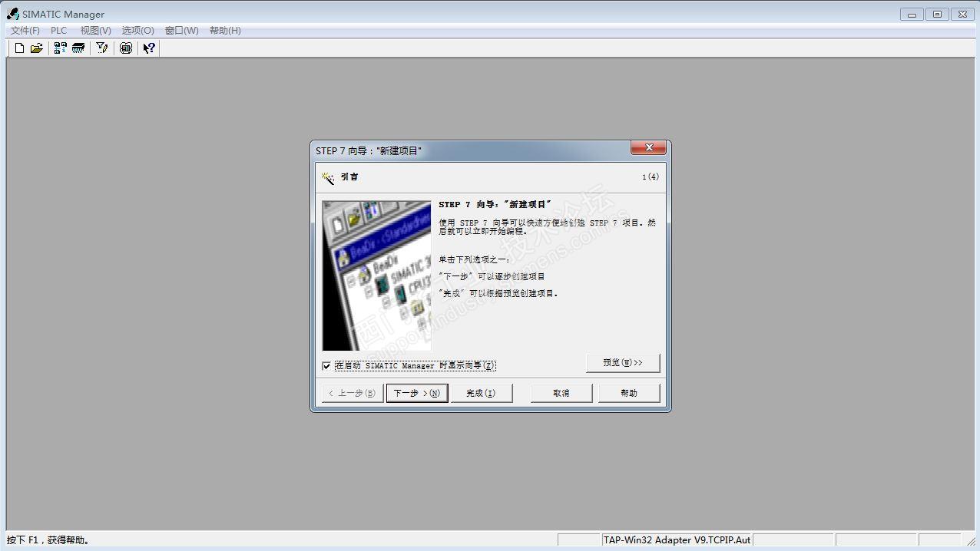
Task: Click the 帮助 button in wizard
Action: [x=629, y=393]
